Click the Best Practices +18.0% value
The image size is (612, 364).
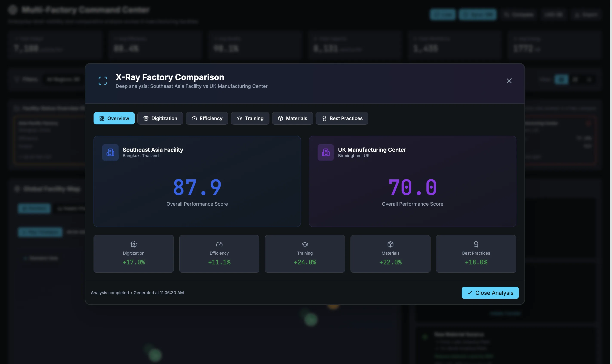point(476,262)
